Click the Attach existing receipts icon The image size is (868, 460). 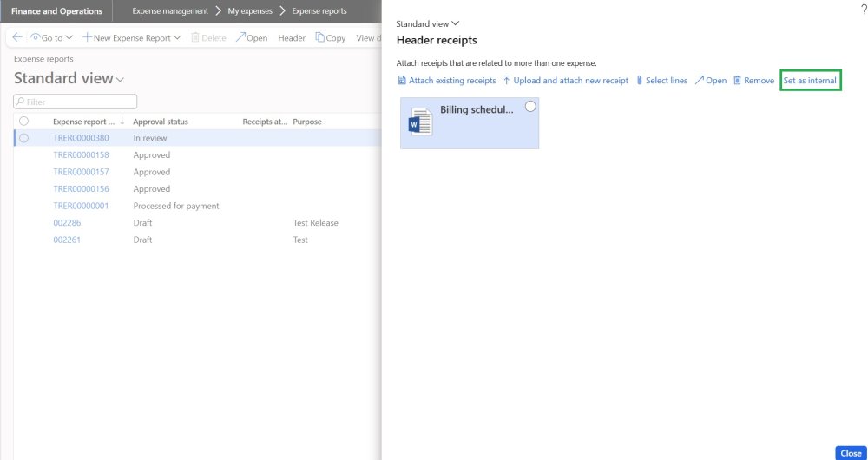pyautogui.click(x=402, y=81)
